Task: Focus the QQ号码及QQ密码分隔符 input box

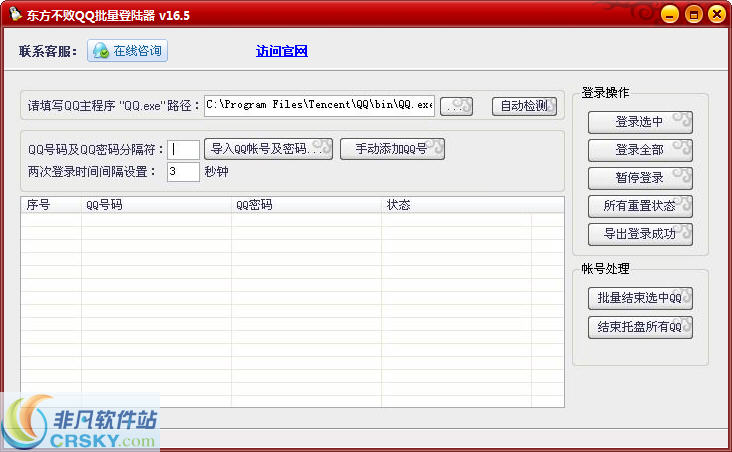Action: 183,149
